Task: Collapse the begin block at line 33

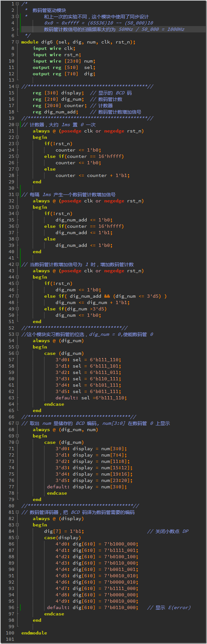Action: pos(17,207)
